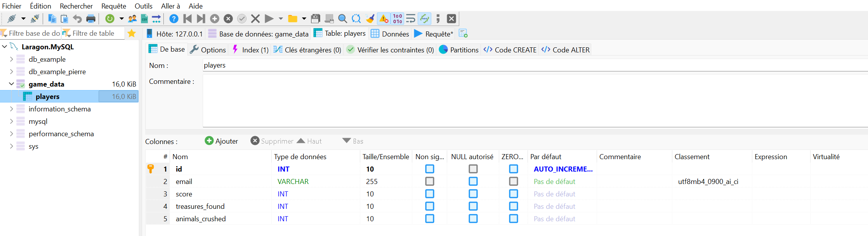Click the magnifier search icon in toolbar
868x236 pixels.
342,19
